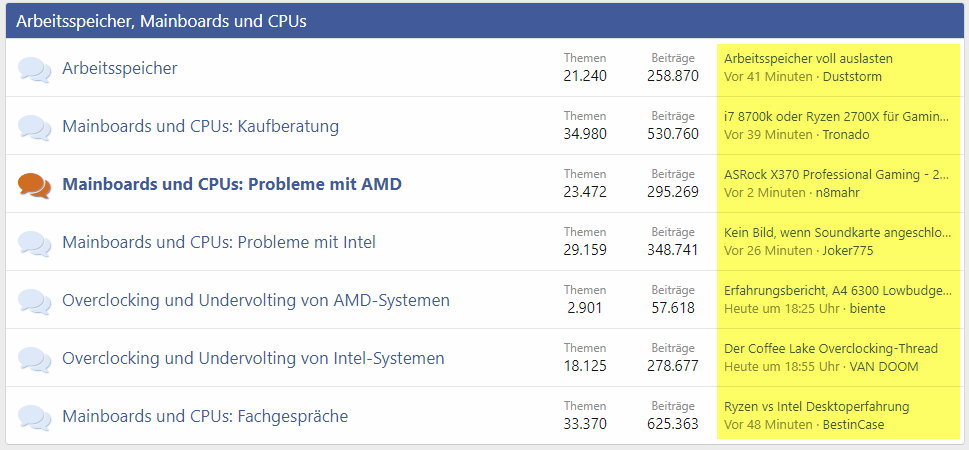This screenshot has width=969, height=450.
Task: Open the Arbeitsspeicher forum
Action: (x=120, y=68)
